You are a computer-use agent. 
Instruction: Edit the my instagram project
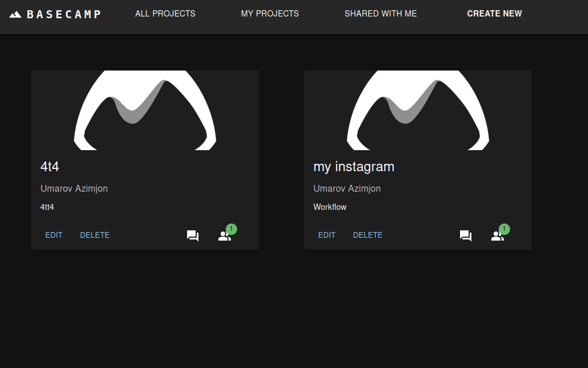(326, 235)
